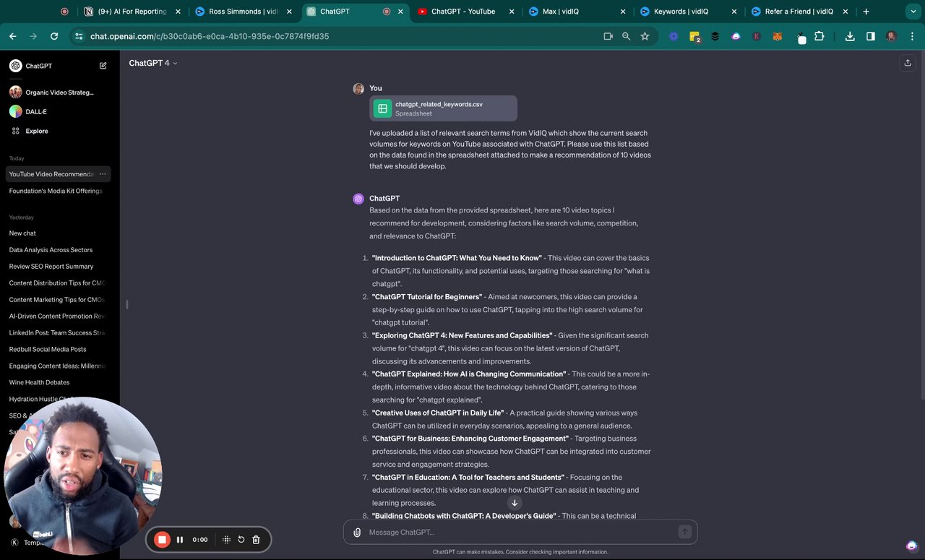Click the webcam video bubble
Image resolution: width=925 pixels, height=560 pixels.
[83, 476]
